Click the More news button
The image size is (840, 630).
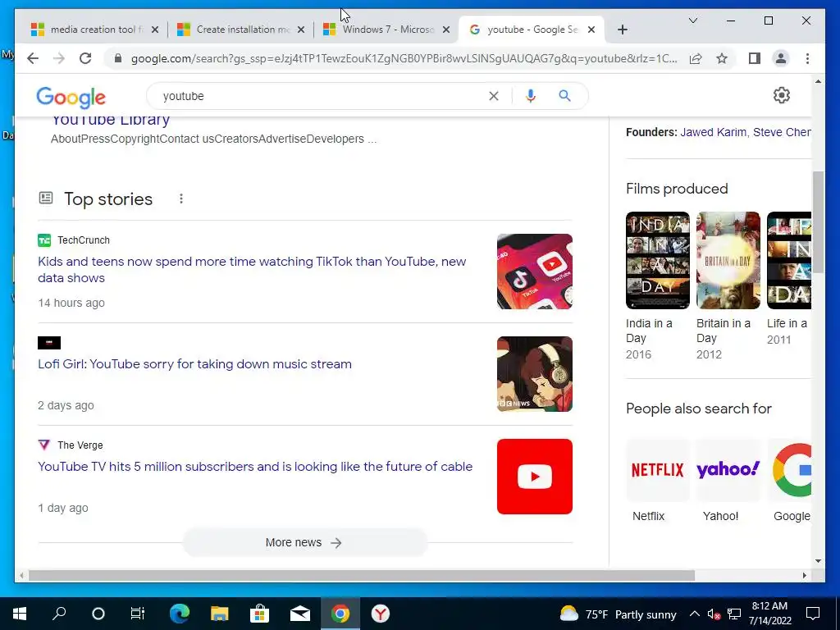(304, 542)
